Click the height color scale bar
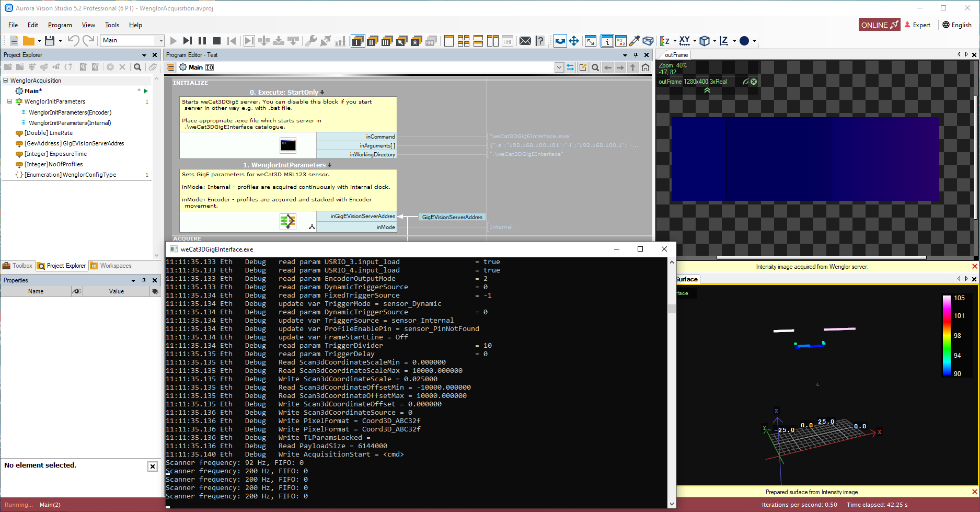Image resolution: width=980 pixels, height=512 pixels. tap(946, 336)
